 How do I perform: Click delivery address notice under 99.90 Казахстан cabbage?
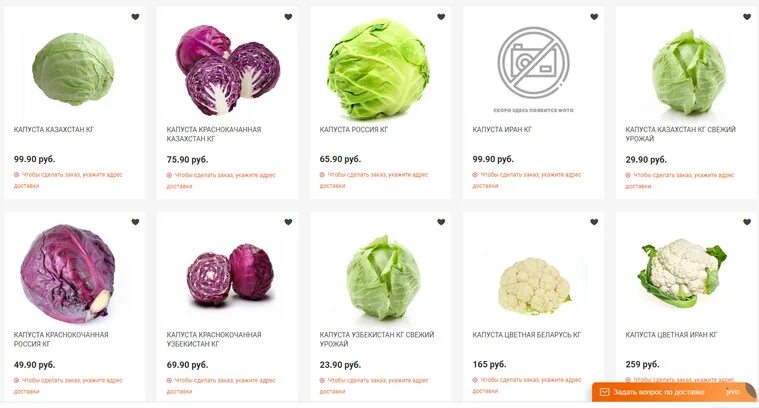[68, 180]
